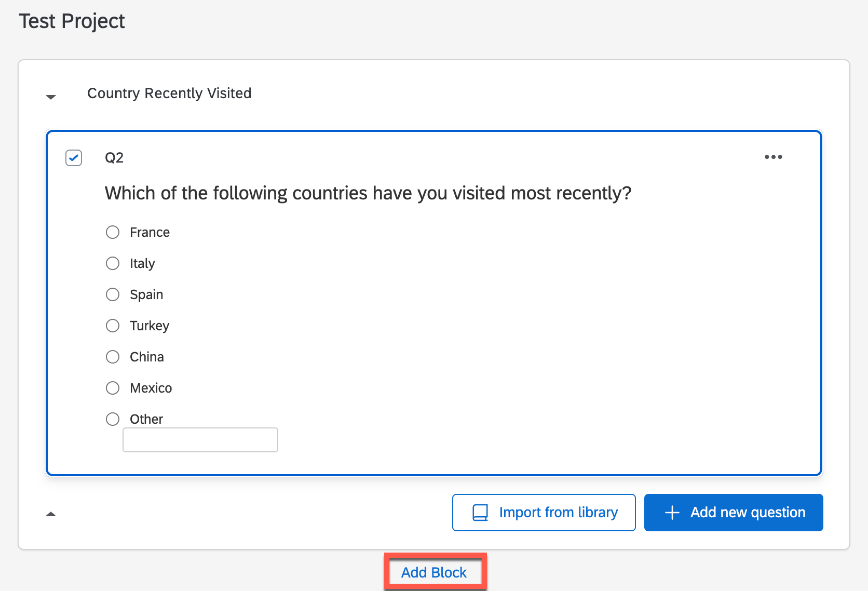Toggle the Q2 question checkbox

tap(74, 157)
